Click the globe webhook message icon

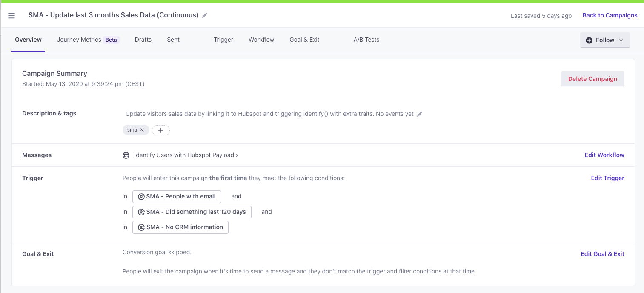coord(126,155)
